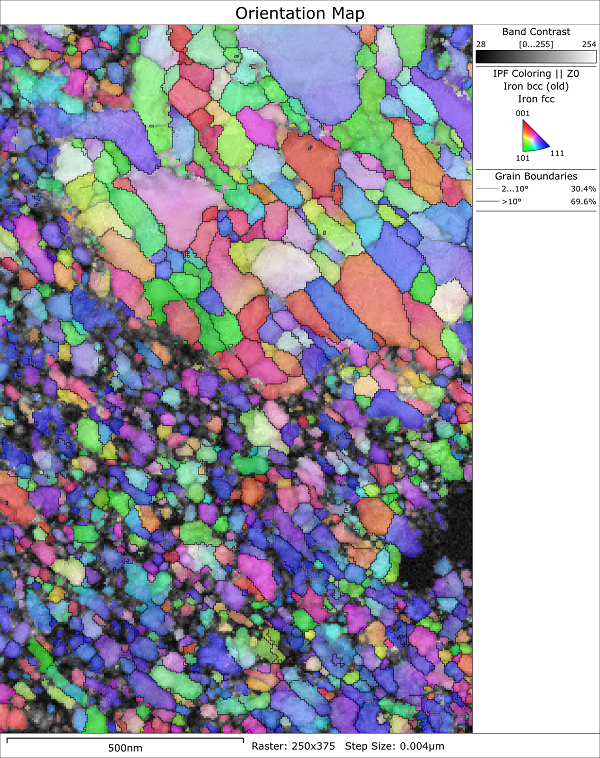Image resolution: width=600 pixels, height=758 pixels.
Task: Open the Grain Boundaries legend heading
Action: 535,176
